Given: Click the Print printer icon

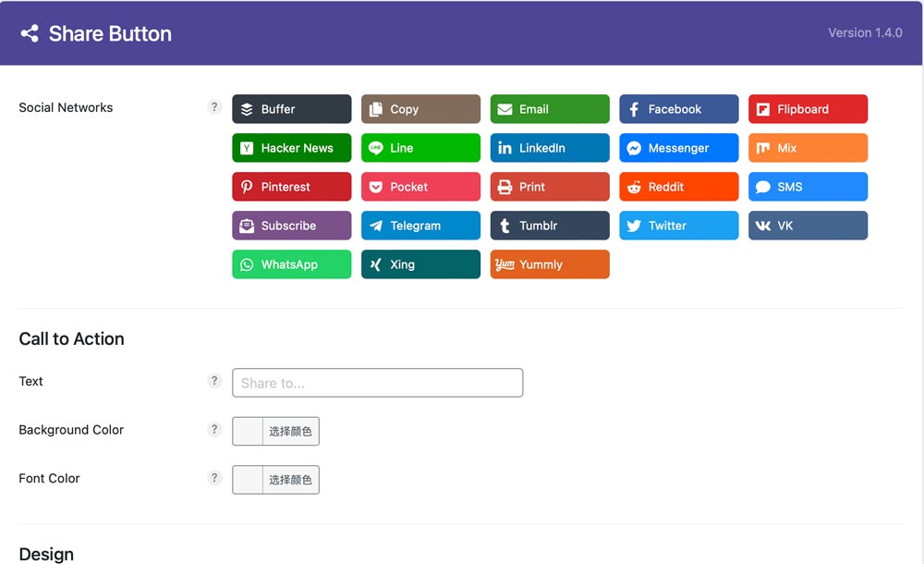Looking at the screenshot, I should coord(505,187).
